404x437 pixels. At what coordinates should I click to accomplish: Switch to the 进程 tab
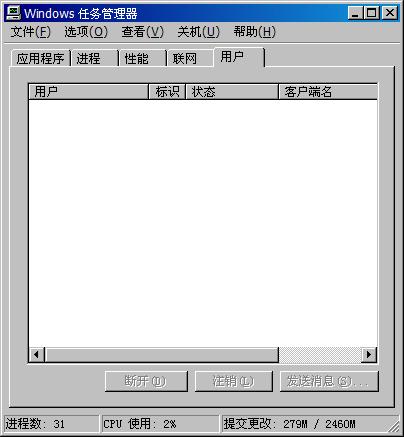coord(95,59)
